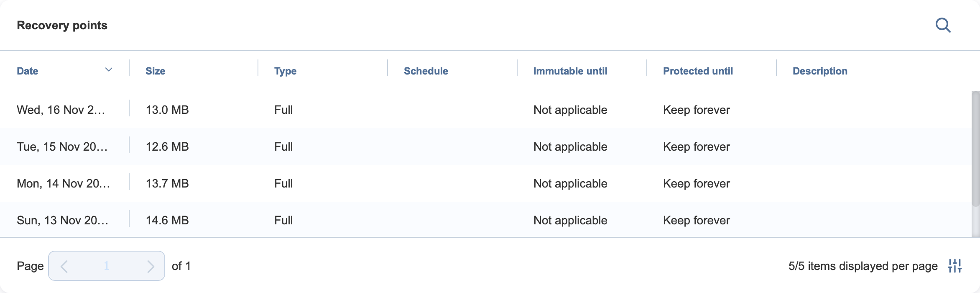980x293 pixels.
Task: Click the 12.6 MB size cell
Action: pyautogui.click(x=167, y=146)
